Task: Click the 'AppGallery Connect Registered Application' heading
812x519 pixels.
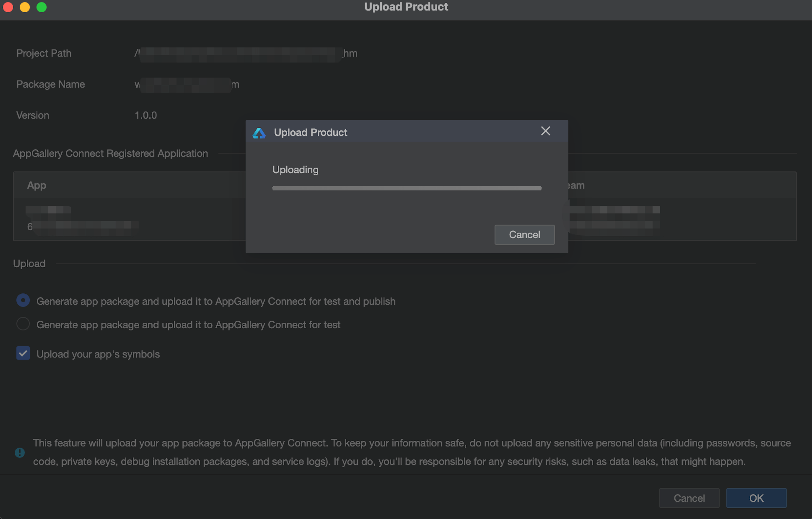Action: (x=110, y=153)
